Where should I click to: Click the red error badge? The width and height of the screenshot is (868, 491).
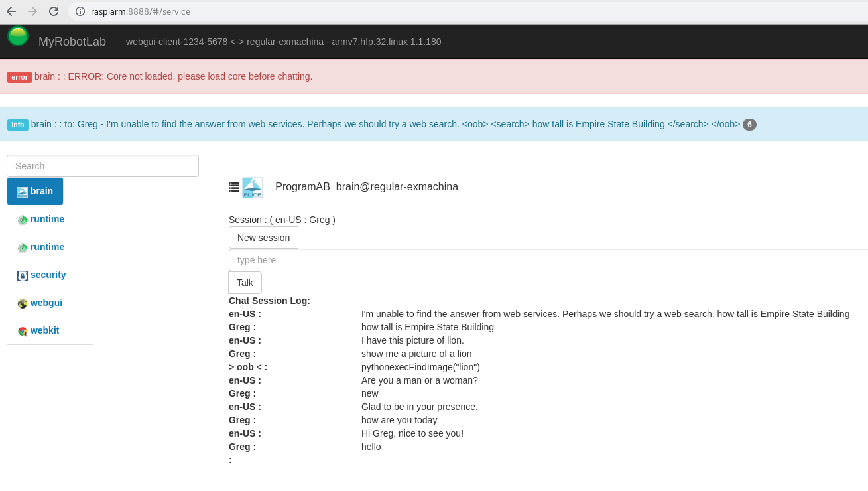[x=19, y=77]
